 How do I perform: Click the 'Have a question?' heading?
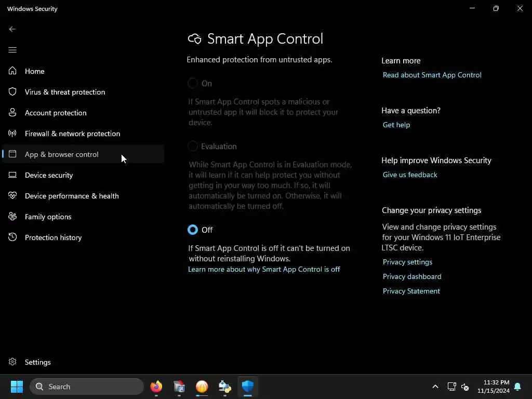coord(411,111)
